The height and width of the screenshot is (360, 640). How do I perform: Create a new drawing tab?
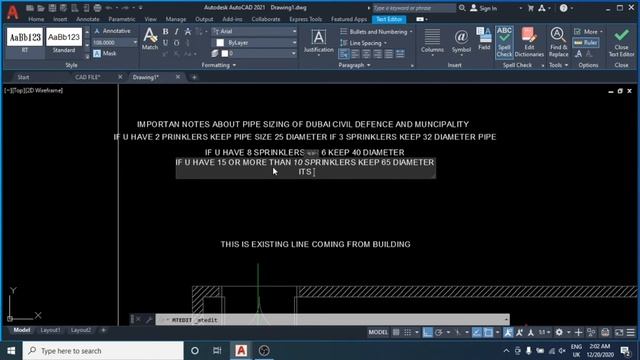tap(194, 77)
